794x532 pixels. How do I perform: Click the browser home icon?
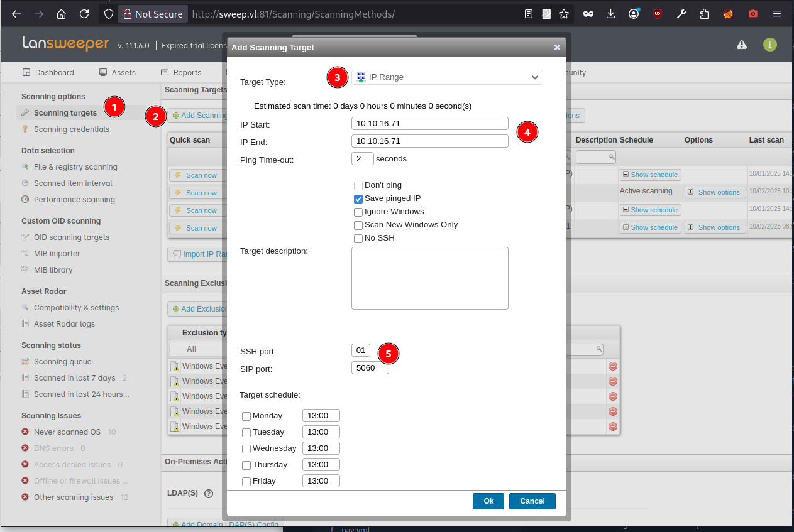coord(61,14)
